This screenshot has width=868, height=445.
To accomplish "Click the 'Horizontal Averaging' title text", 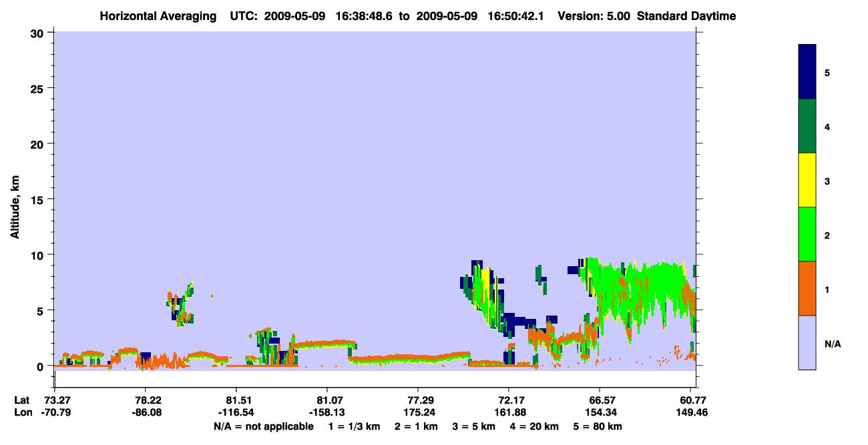I will 160,16.
